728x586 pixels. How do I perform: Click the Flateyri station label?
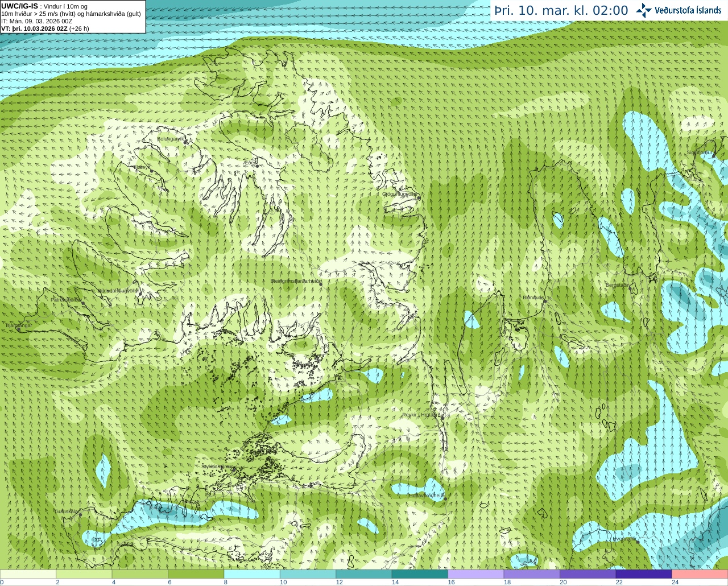pyautogui.click(x=142, y=167)
